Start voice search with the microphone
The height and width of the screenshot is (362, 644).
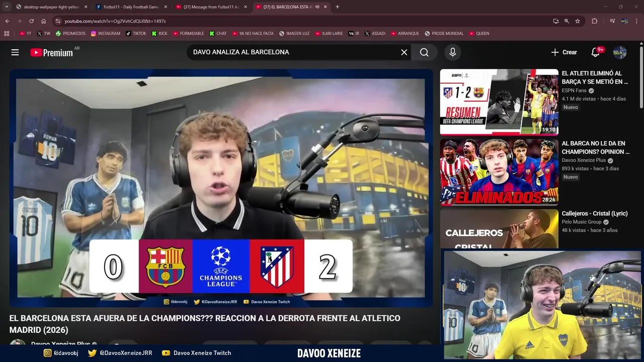[453, 52]
